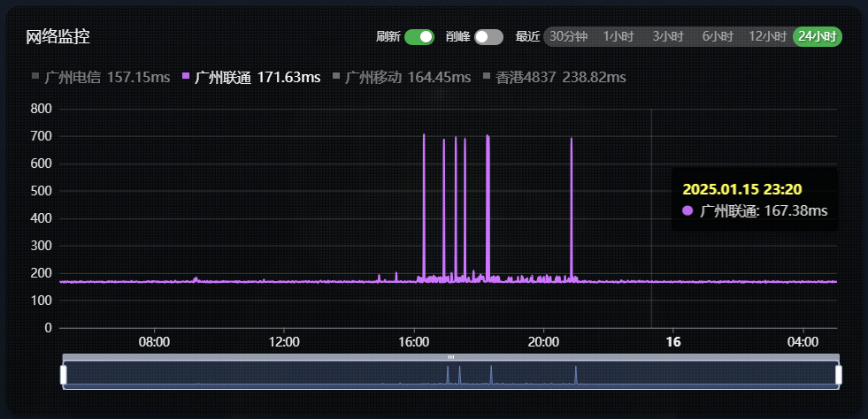Image resolution: width=868 pixels, height=419 pixels.
Task: Click the zoom slider top drag grip
Action: [450, 357]
